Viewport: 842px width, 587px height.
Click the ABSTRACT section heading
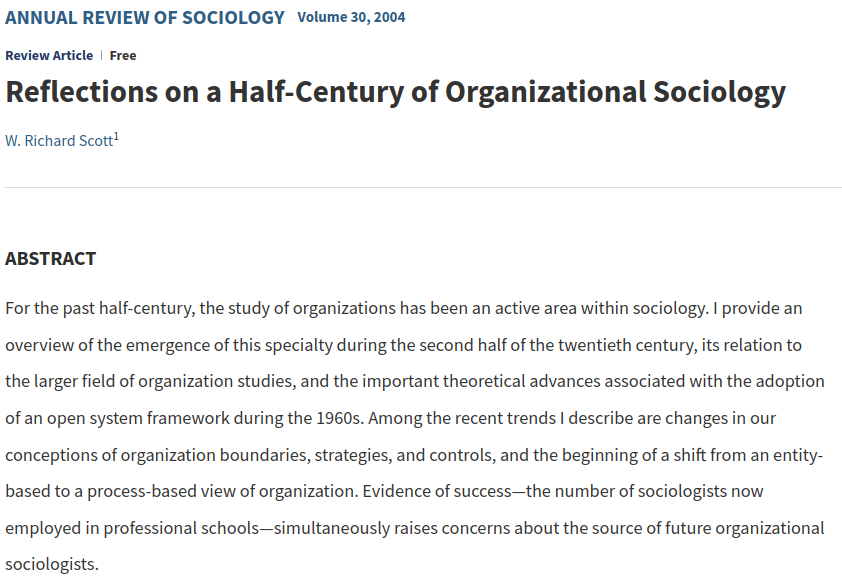pyautogui.click(x=51, y=258)
